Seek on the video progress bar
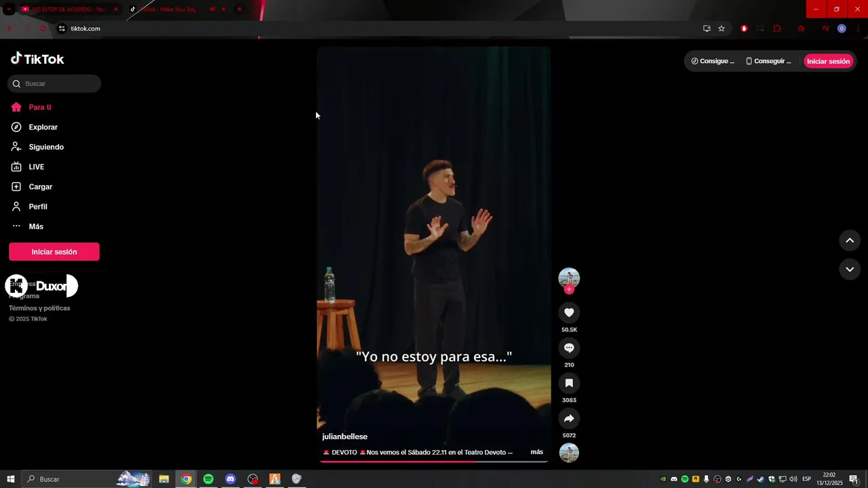The image size is (868, 488). (433, 462)
